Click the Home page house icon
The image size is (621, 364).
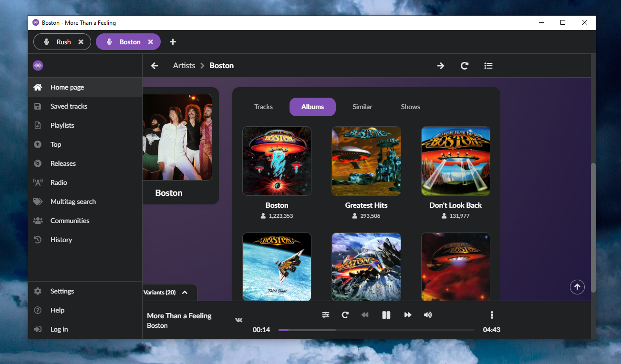[x=38, y=87]
